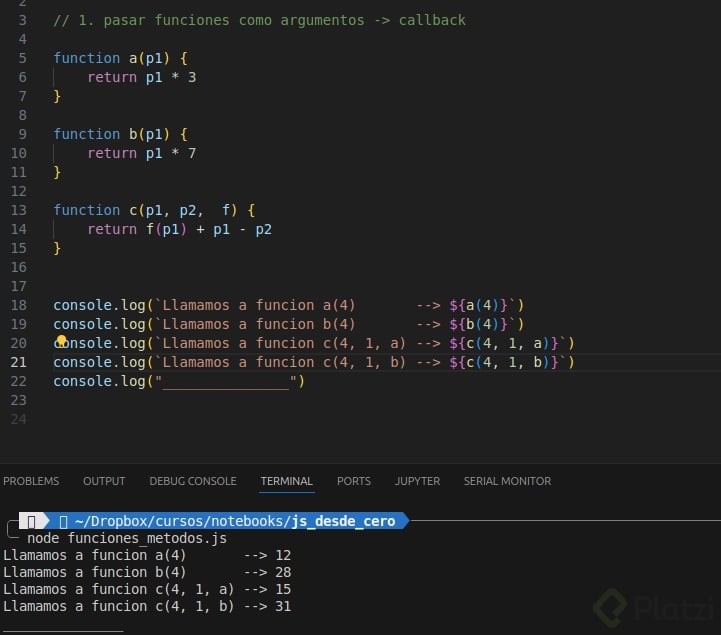Click the closing brace on line 15
The width and height of the screenshot is (721, 635).
57,248
